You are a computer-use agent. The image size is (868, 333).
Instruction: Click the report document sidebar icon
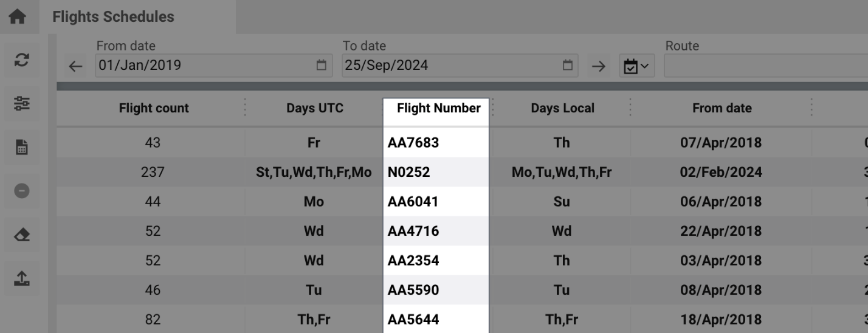click(x=21, y=147)
